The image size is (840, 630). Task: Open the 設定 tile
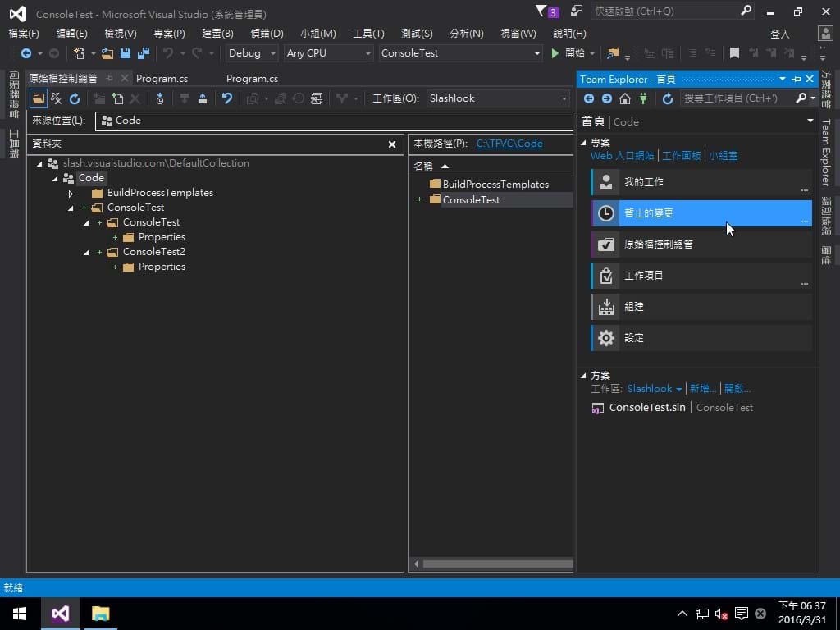701,338
